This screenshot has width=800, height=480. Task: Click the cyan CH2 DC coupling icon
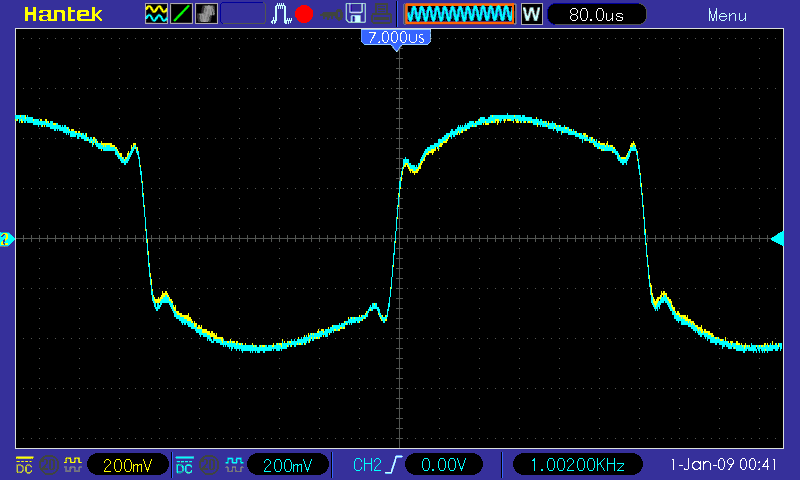click(184, 465)
